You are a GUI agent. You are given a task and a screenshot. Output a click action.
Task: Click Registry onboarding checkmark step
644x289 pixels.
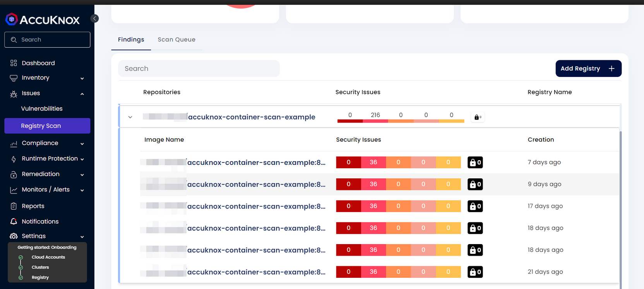[21, 277]
